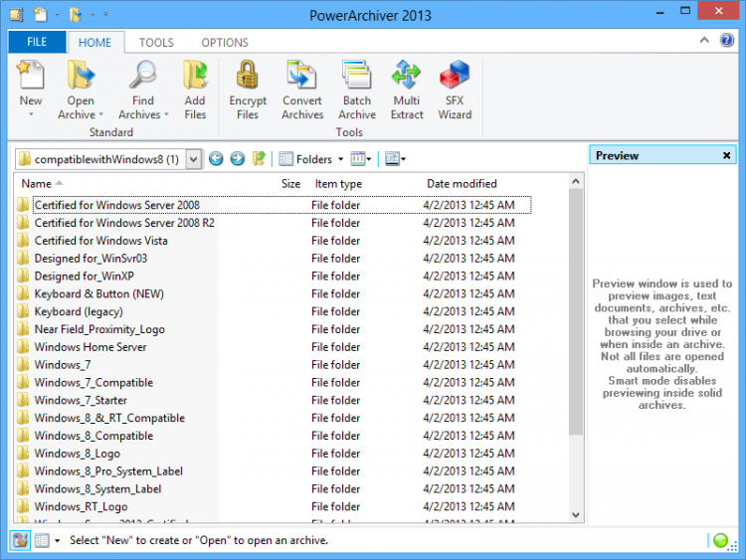746x560 pixels.
Task: Sort list by Date modified column
Action: (x=462, y=184)
